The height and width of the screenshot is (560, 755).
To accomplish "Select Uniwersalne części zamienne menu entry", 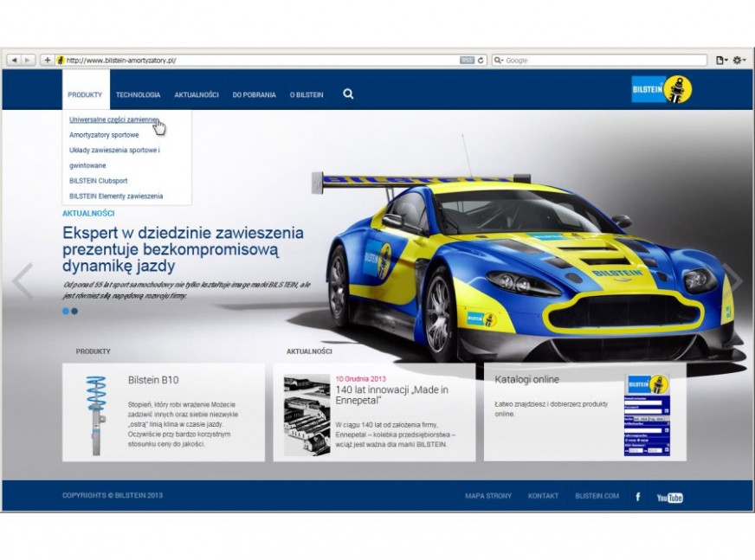I will (113, 119).
